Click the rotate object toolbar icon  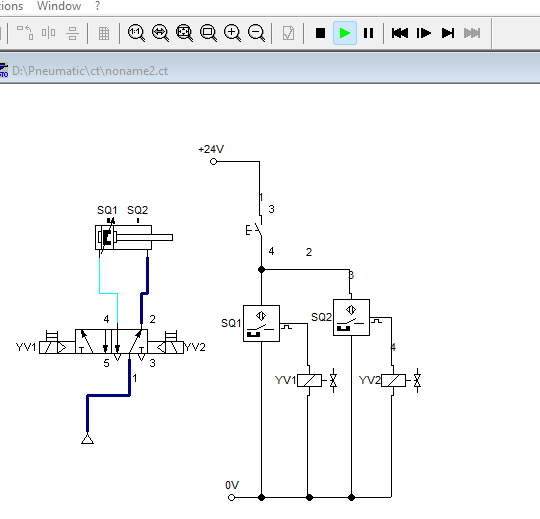25,33
